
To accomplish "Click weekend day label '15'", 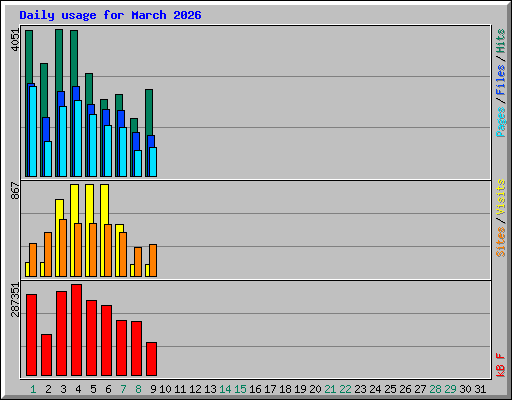I will point(240,389).
